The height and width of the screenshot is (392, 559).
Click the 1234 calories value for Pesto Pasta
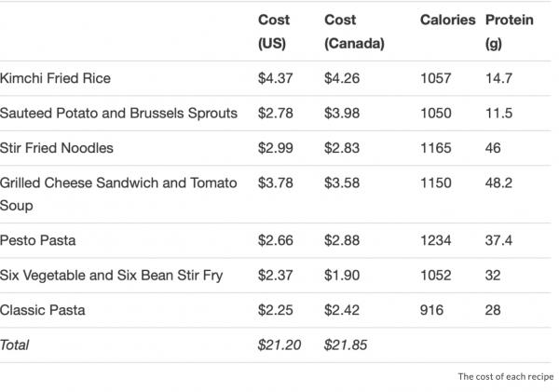click(436, 240)
